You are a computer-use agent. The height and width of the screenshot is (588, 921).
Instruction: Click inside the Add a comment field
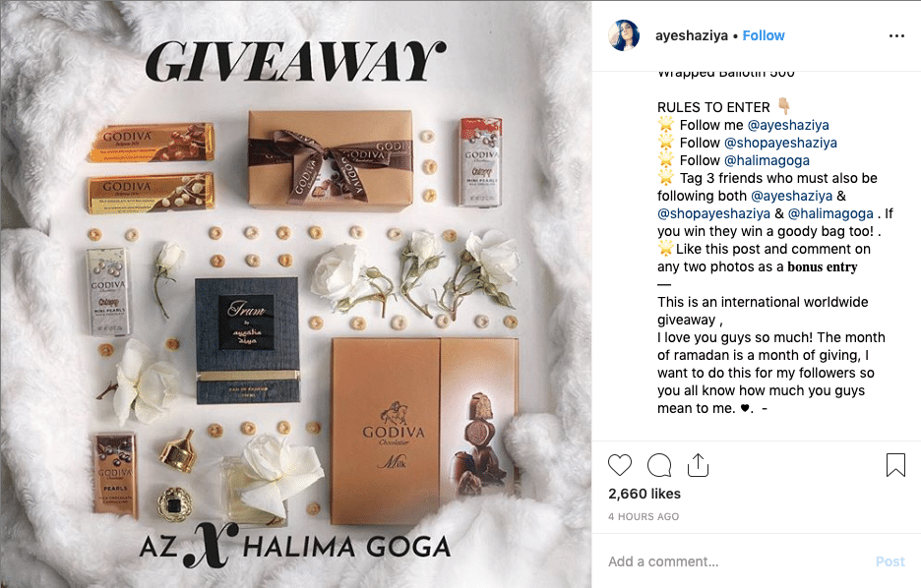(x=734, y=561)
